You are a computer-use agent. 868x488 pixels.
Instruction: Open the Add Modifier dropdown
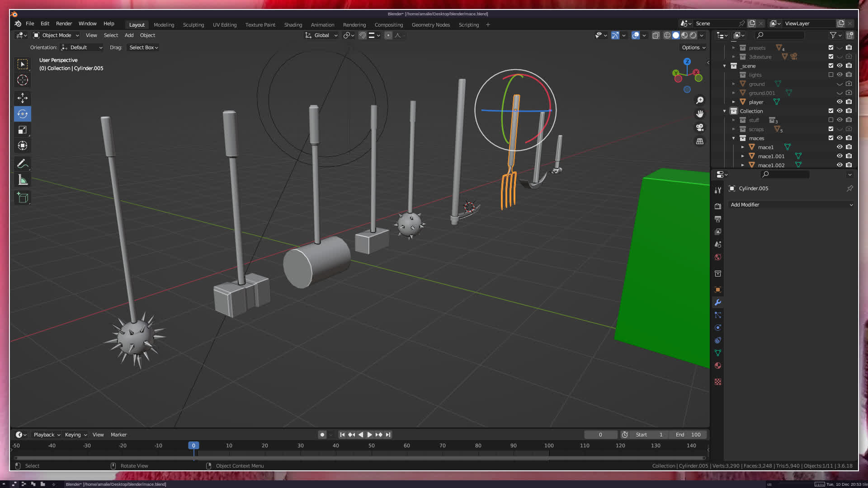(x=791, y=205)
